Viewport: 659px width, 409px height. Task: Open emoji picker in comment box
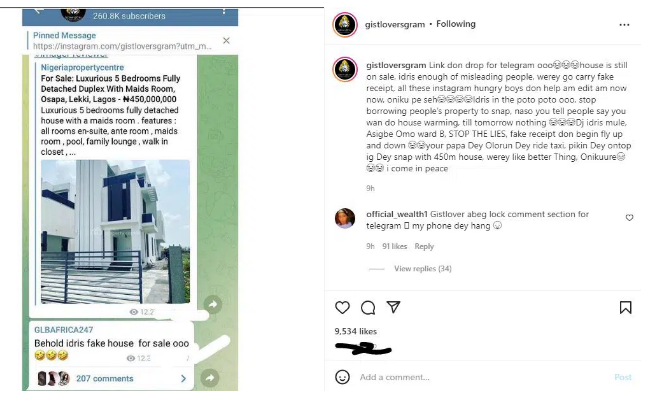(x=342, y=377)
